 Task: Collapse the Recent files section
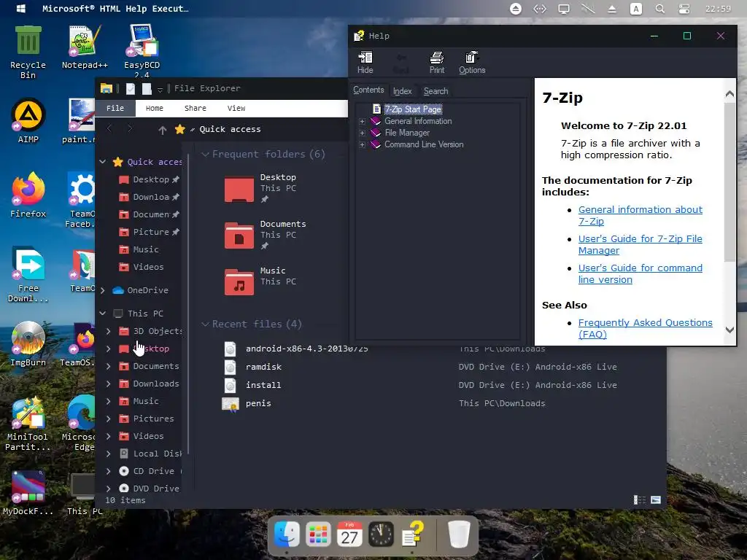(205, 324)
